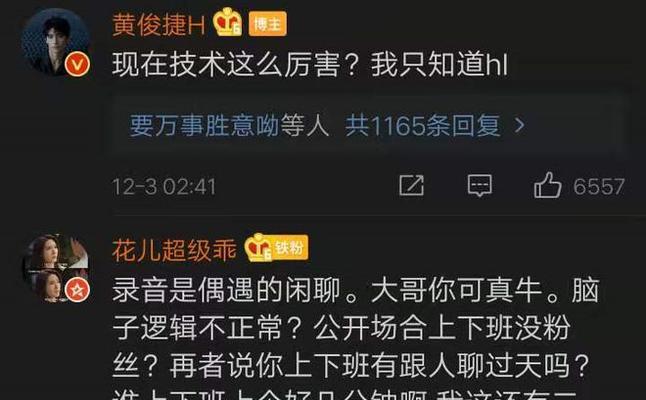Tap the 铁粉 fan badge
Image resolution: width=646 pixels, height=400 pixels.
[290, 248]
